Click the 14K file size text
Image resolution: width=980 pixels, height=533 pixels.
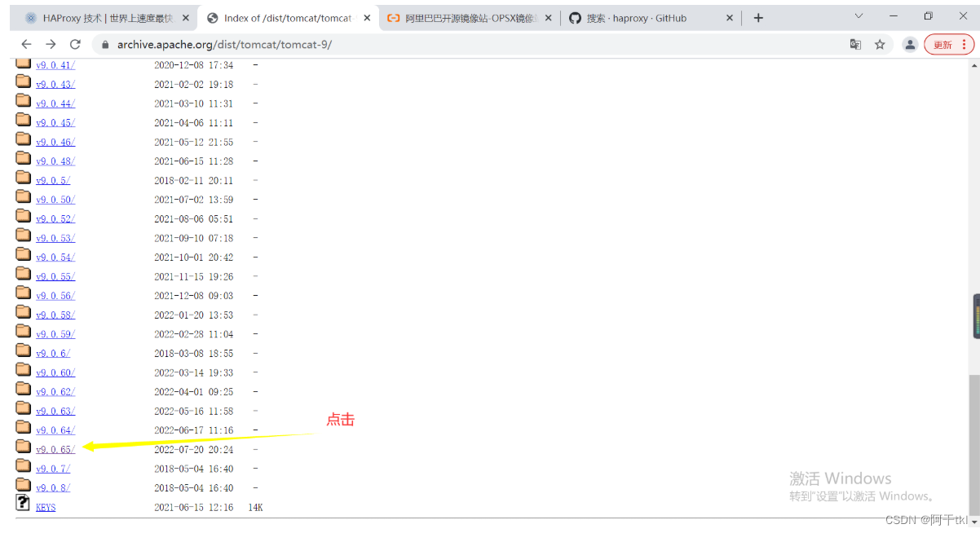[x=255, y=508]
